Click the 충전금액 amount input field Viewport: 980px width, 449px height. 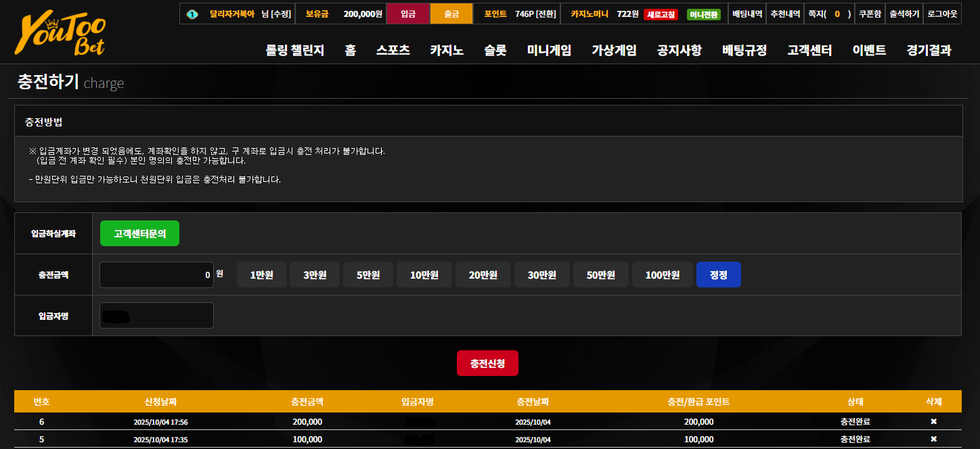(x=156, y=275)
